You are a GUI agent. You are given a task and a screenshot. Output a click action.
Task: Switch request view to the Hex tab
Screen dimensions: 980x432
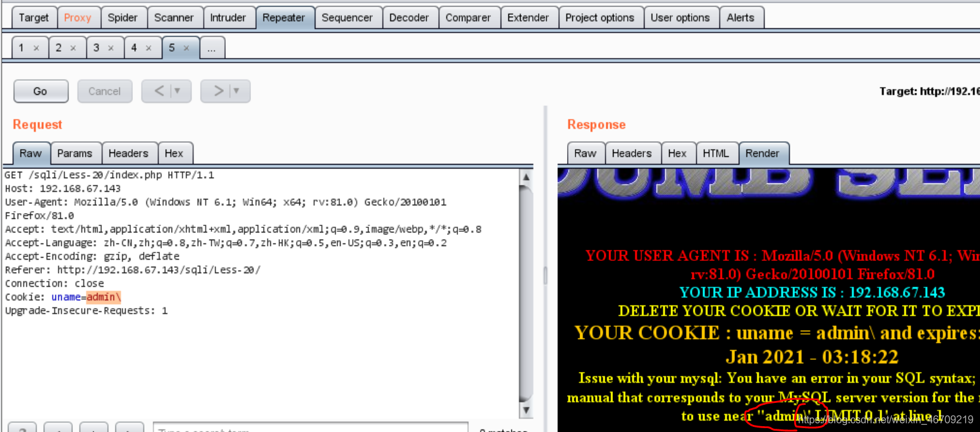pyautogui.click(x=175, y=153)
